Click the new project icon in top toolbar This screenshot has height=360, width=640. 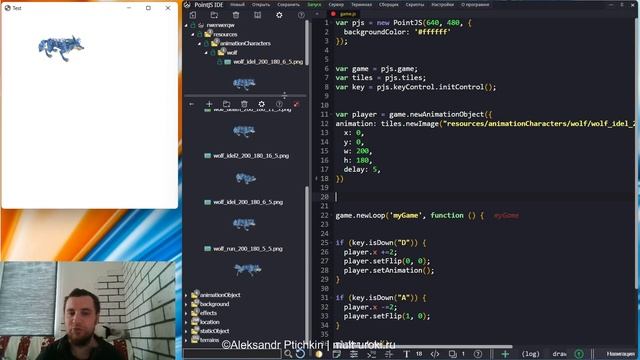coord(193,15)
